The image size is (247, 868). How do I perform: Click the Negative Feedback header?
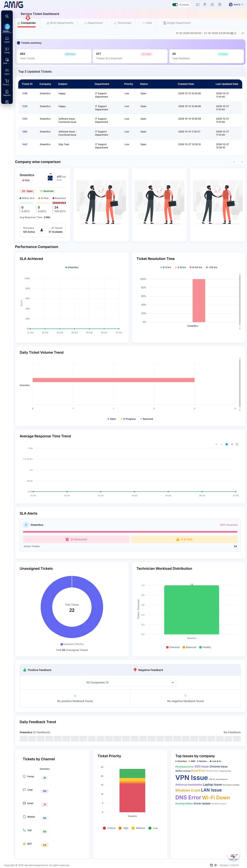pyautogui.click(x=185, y=670)
